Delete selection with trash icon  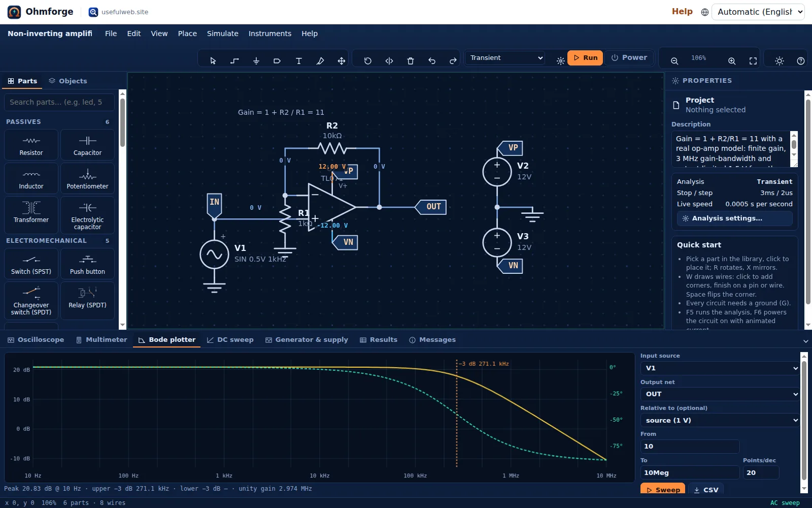411,61
